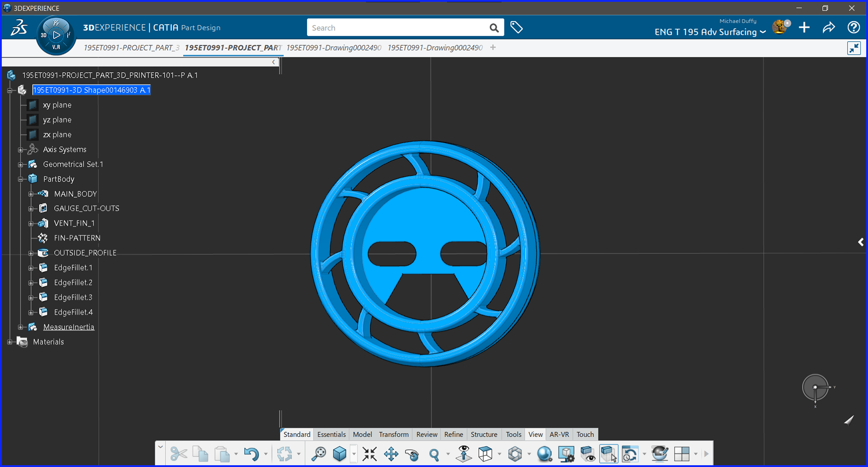Select the Fly-through magnifier tool

pos(319,453)
